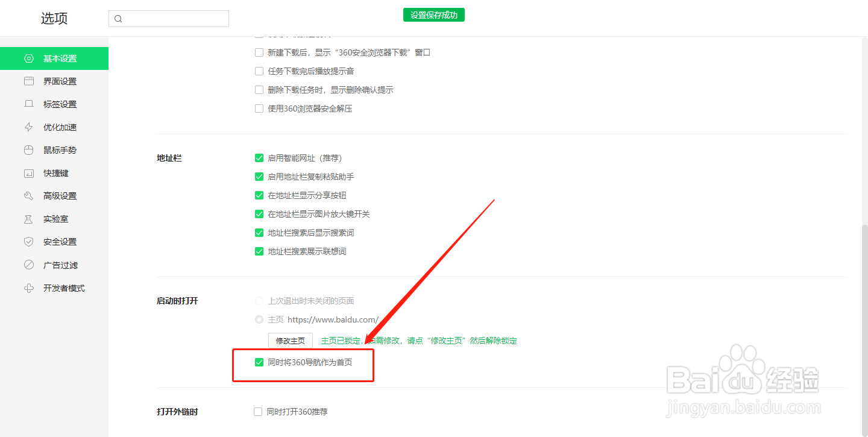This screenshot has height=437, width=868.
Task: Select the 主页 radio button
Action: point(259,319)
